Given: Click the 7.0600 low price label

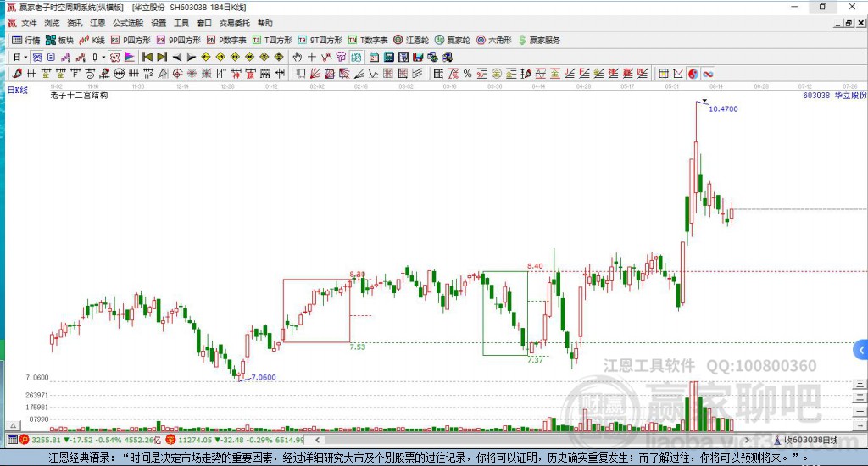Looking at the screenshot, I should click(x=264, y=377).
